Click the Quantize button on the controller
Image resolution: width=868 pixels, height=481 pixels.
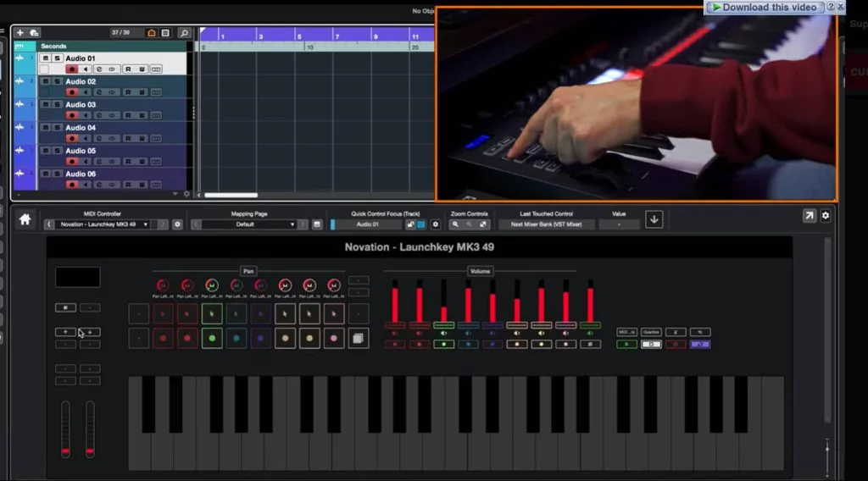pos(651,332)
